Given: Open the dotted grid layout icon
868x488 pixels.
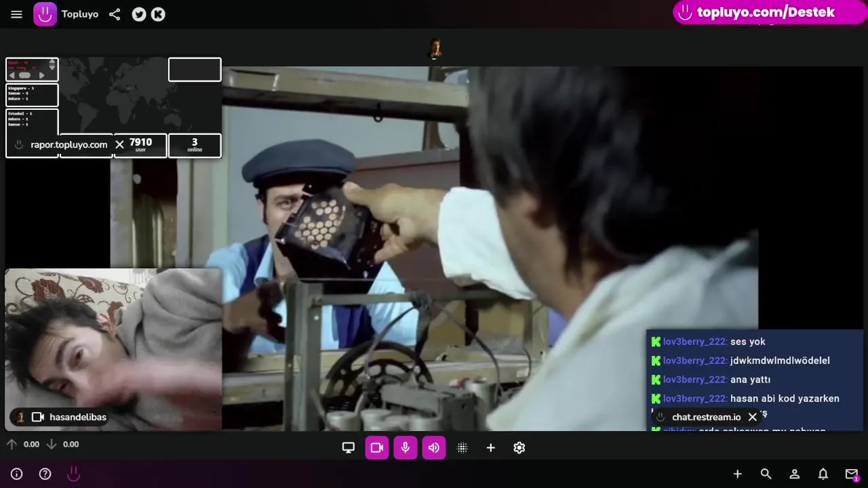Looking at the screenshot, I should point(462,447).
